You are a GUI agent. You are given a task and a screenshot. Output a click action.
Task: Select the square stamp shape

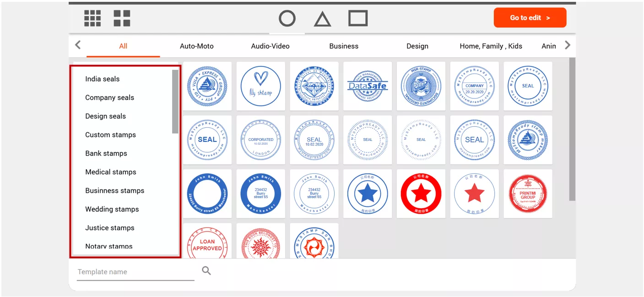(358, 18)
